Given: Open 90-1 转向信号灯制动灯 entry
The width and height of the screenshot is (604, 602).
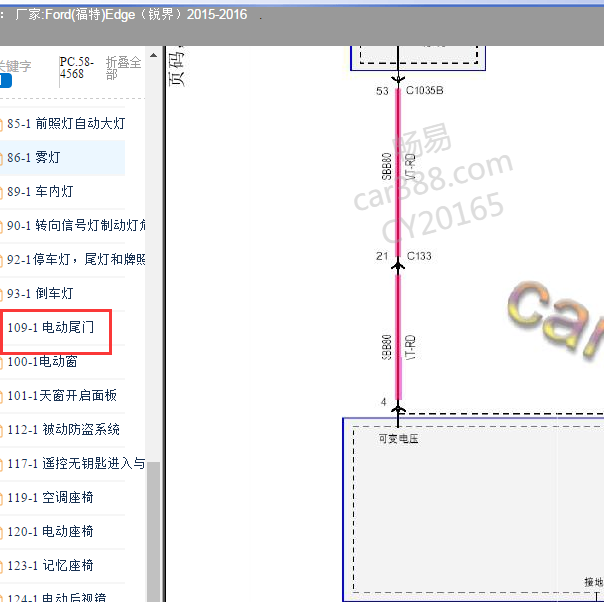Looking at the screenshot, I should point(76,225).
